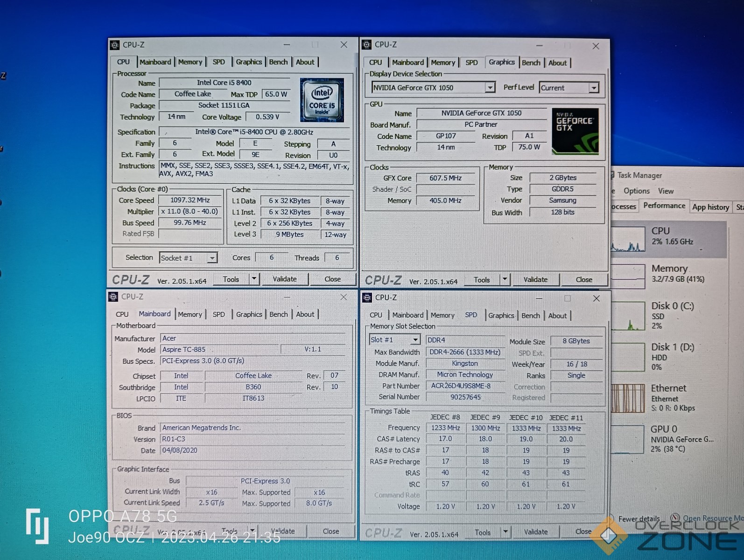Select the CPU usage graph thumbnail

coord(627,240)
